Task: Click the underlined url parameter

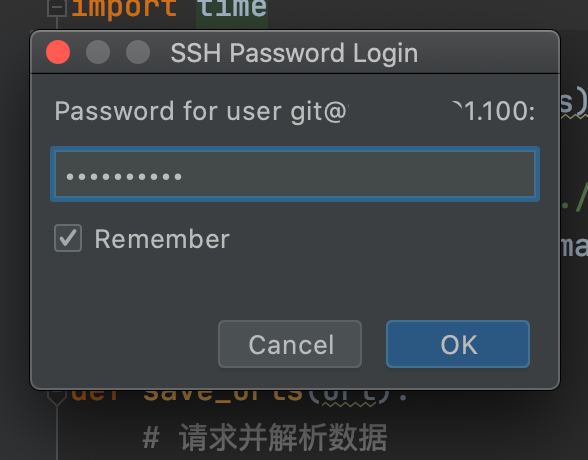Action: [x=349, y=397]
